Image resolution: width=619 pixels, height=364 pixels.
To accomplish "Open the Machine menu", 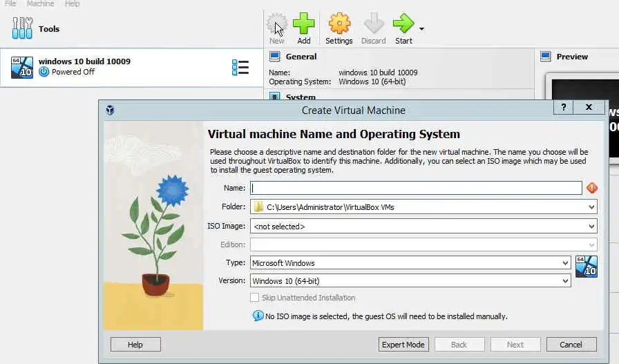I will coord(40,3).
